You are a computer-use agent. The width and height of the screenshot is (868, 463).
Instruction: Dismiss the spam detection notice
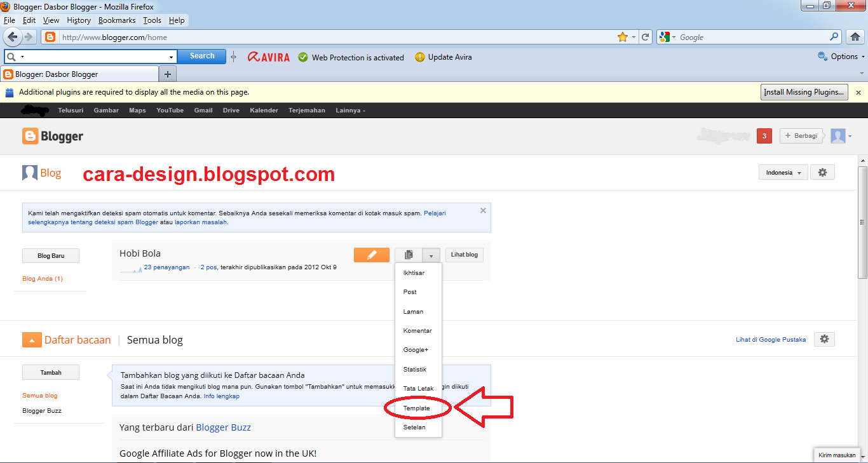(x=483, y=210)
